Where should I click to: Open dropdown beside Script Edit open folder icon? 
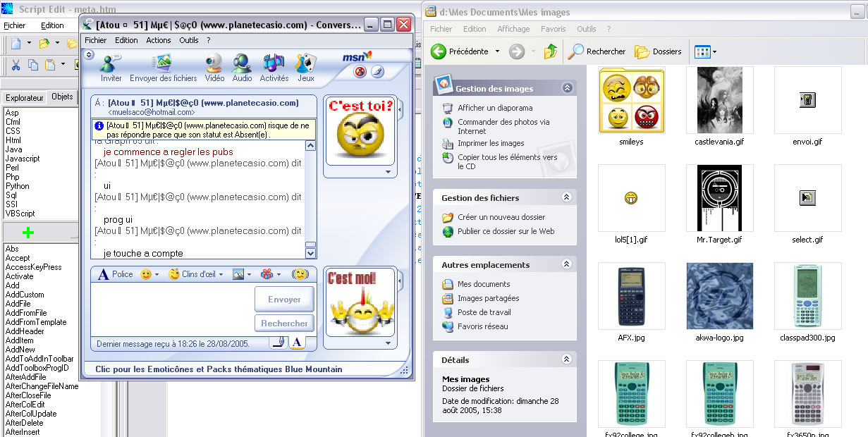[x=57, y=44]
